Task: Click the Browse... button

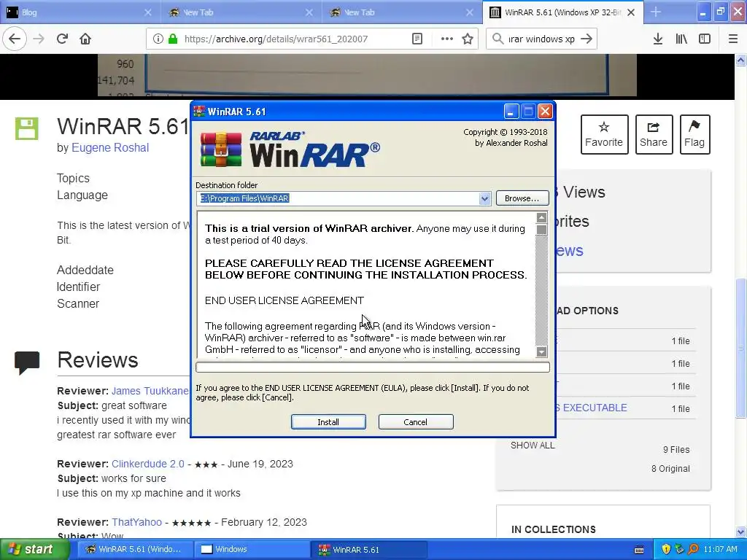Action: [522, 198]
